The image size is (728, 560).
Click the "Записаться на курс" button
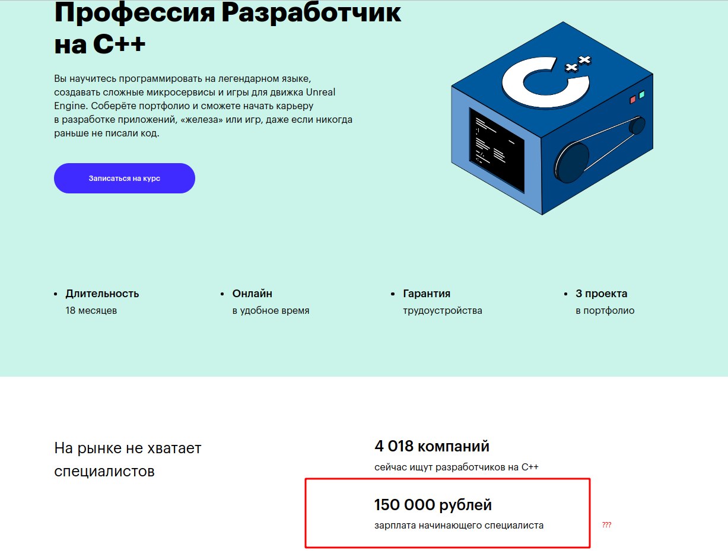(125, 178)
